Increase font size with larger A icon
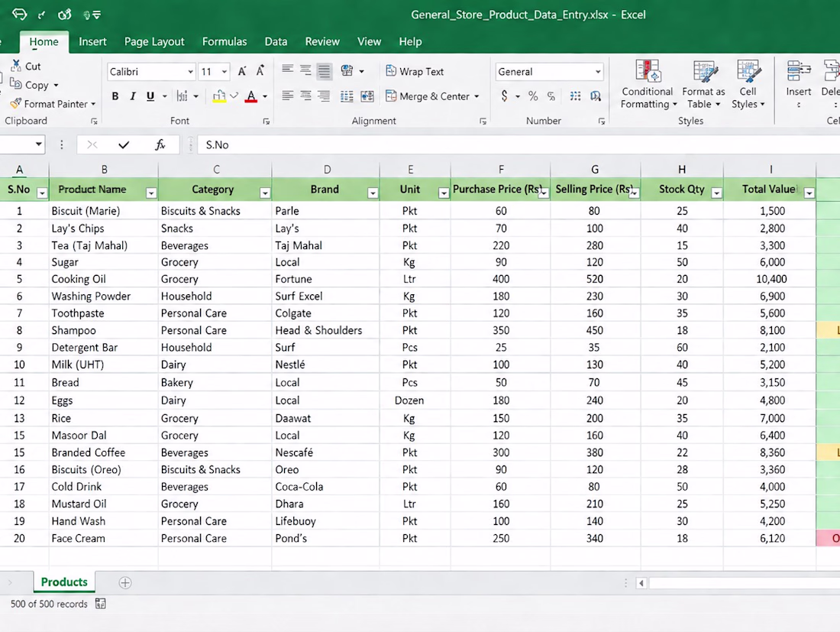Screen dimensions: 840x632 (x=242, y=71)
